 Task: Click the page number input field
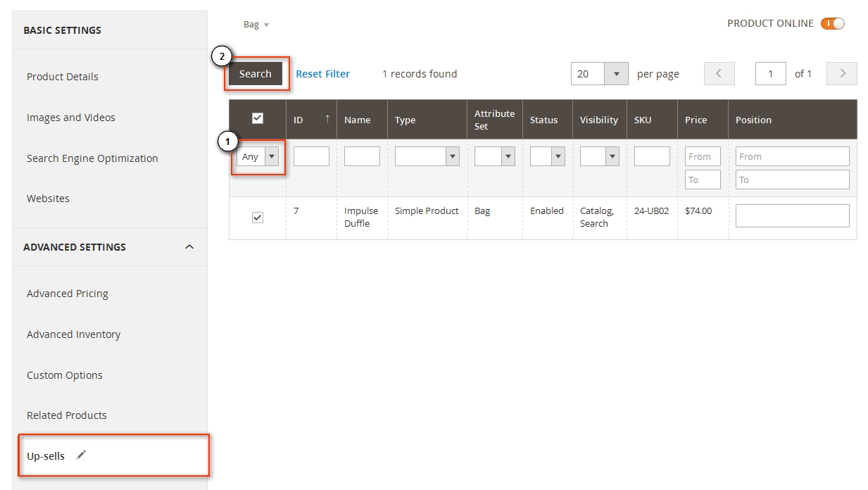click(770, 73)
